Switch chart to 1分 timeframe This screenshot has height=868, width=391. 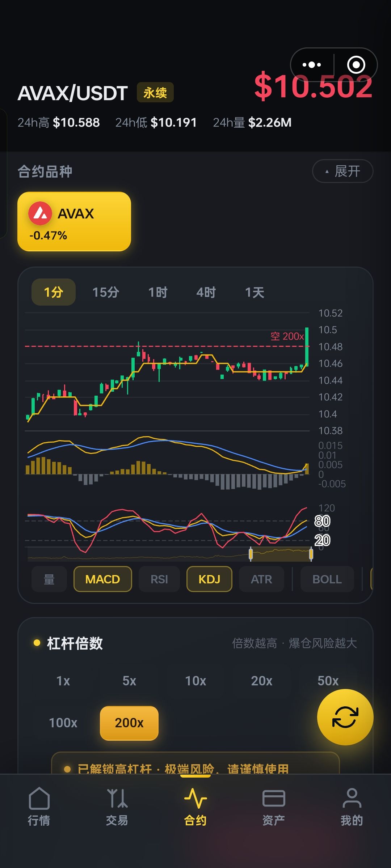coord(54,292)
